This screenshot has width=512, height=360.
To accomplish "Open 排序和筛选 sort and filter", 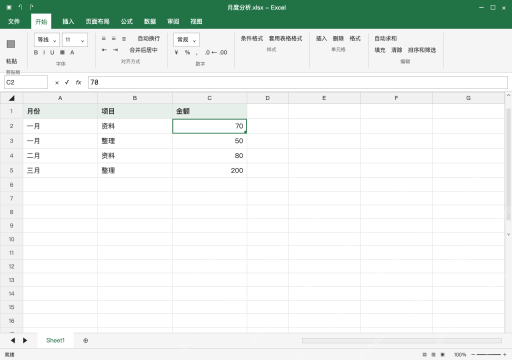I will [422, 50].
